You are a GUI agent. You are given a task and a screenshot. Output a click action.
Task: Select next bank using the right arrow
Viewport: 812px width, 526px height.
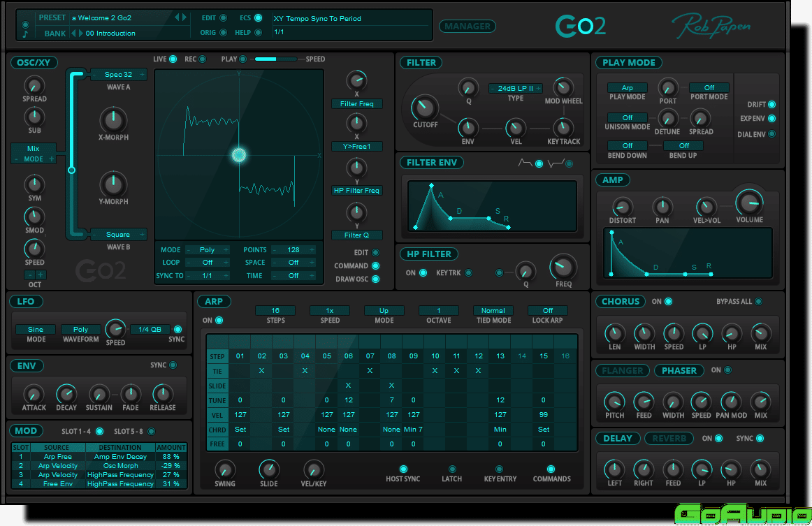(x=80, y=33)
